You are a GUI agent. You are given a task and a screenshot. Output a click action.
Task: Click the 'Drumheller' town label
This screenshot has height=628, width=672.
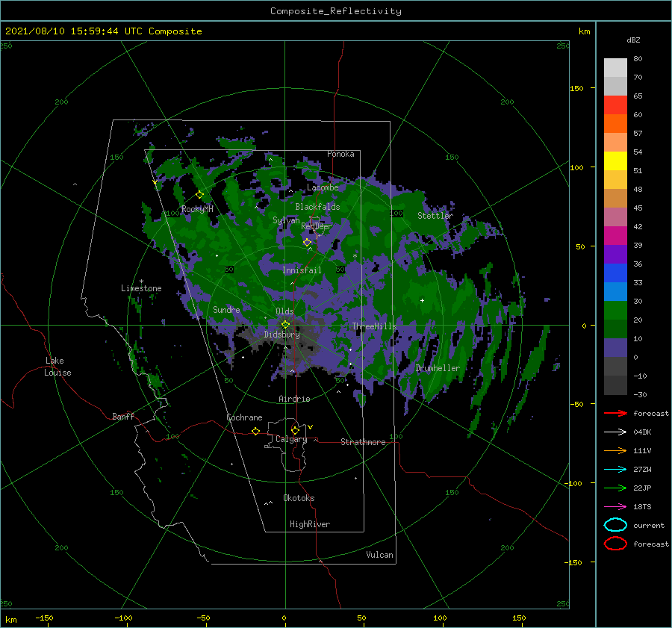coord(438,368)
